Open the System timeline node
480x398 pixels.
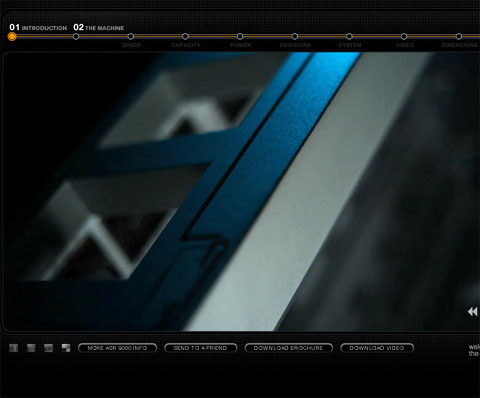point(349,36)
